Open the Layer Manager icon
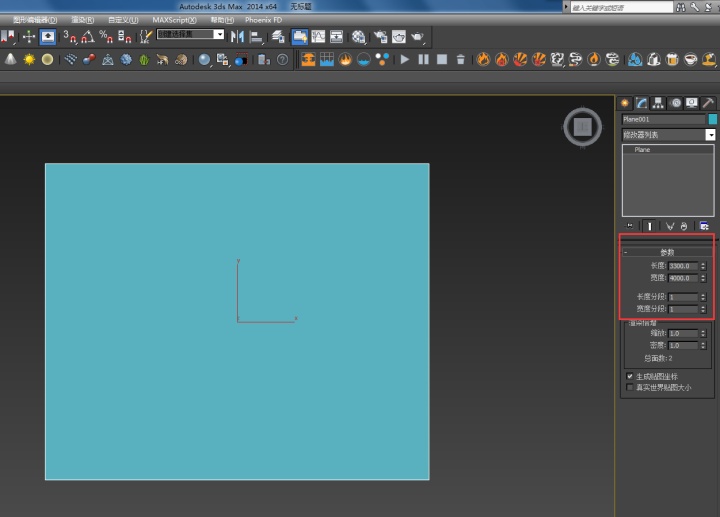 click(278, 36)
